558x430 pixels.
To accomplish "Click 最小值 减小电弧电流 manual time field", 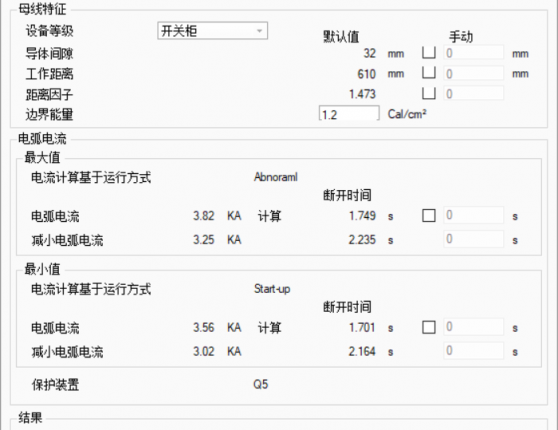I will click(474, 351).
